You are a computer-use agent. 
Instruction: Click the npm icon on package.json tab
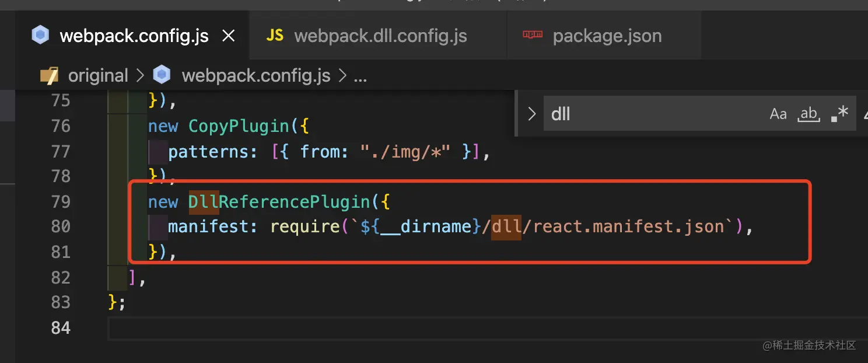533,35
